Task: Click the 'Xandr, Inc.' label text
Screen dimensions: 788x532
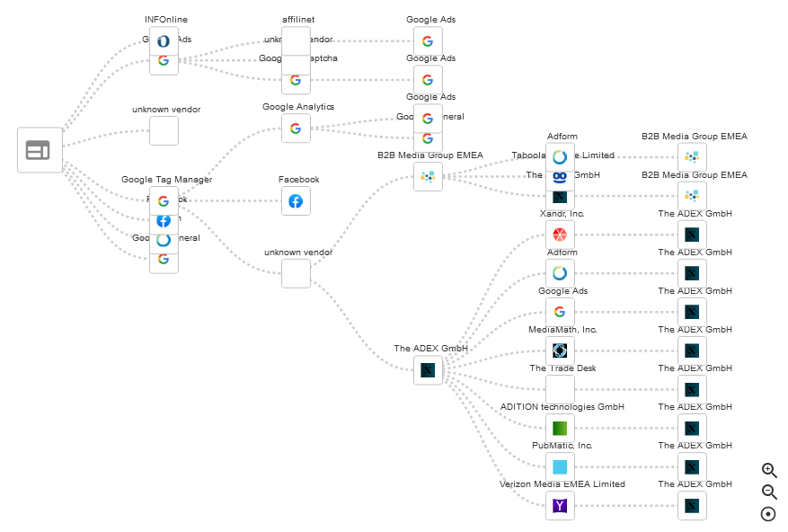Action: [562, 214]
